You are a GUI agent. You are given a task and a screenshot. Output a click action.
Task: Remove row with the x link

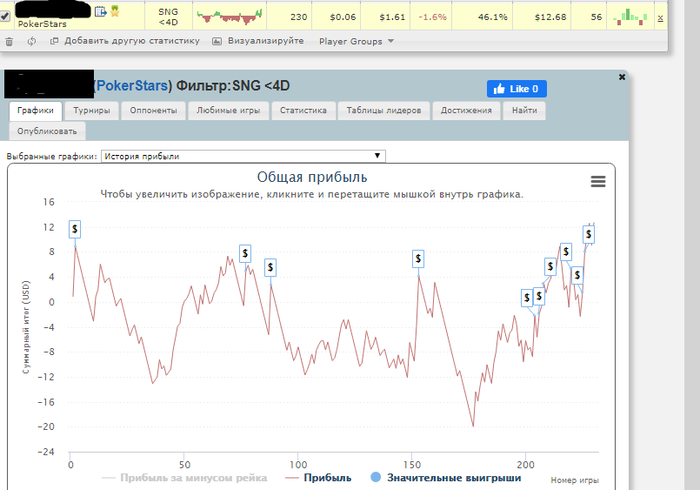pyautogui.click(x=660, y=17)
